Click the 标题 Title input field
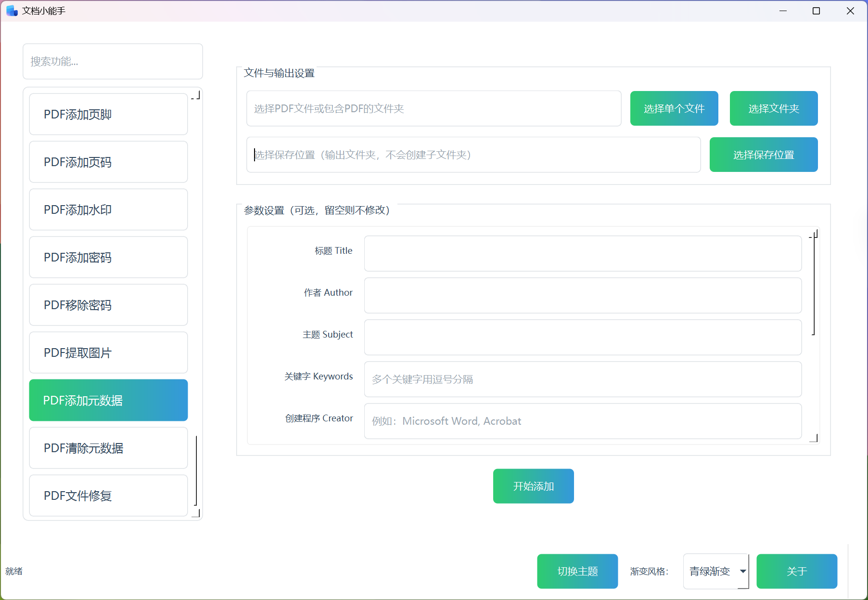Screen dimensions: 868x600 [x=582, y=253]
